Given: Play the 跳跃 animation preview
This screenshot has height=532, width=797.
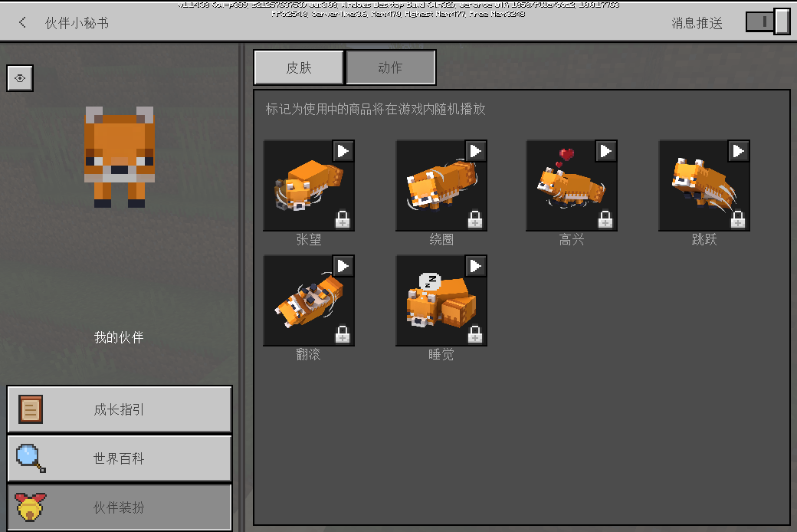Looking at the screenshot, I should (x=739, y=151).
